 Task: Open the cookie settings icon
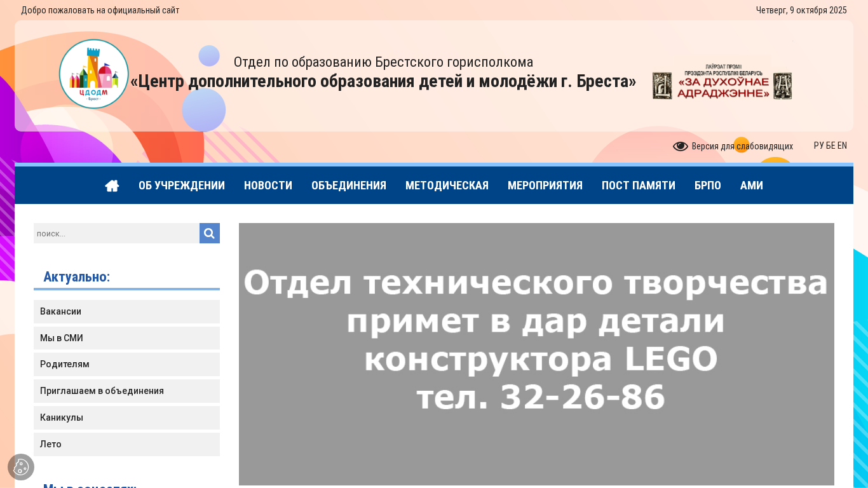click(x=21, y=467)
